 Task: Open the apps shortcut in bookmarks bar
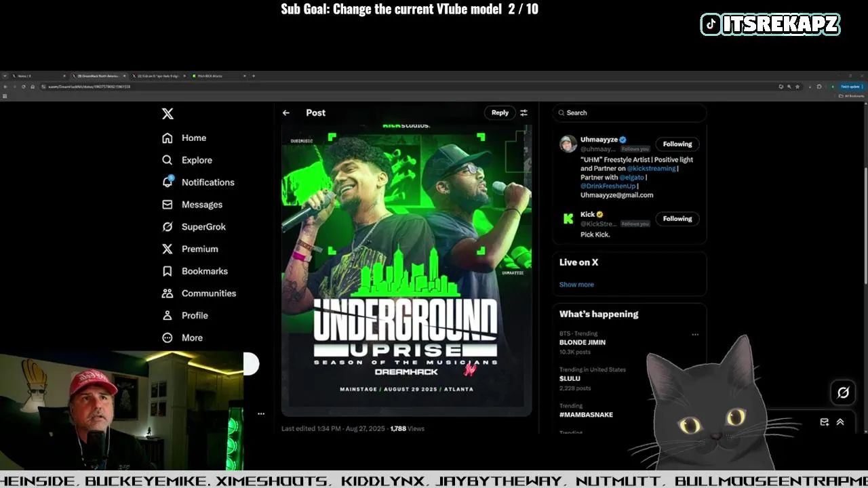[5, 96]
